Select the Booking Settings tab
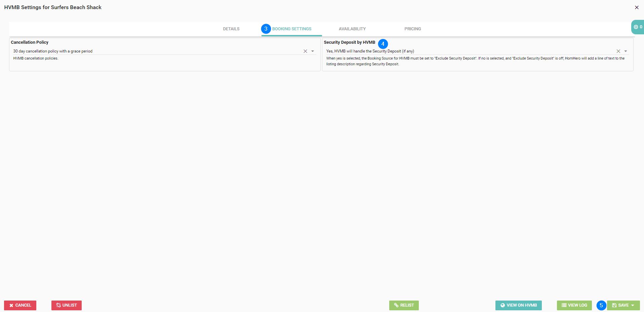The width and height of the screenshot is (644, 312). pyautogui.click(x=291, y=29)
